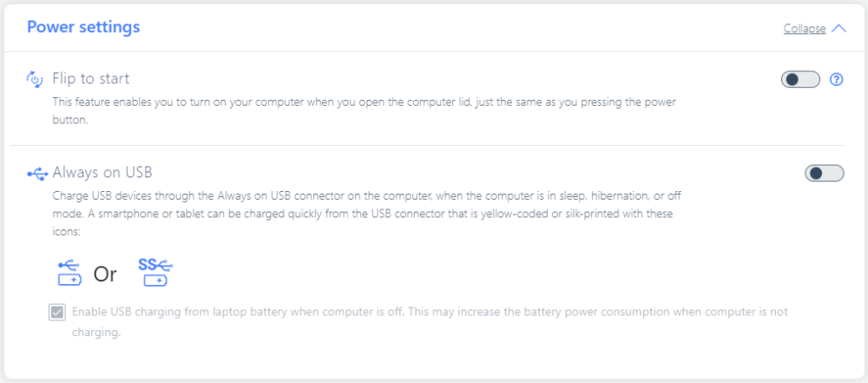The height and width of the screenshot is (383, 868).
Task: Select the Always on USB title label
Action: tap(102, 172)
